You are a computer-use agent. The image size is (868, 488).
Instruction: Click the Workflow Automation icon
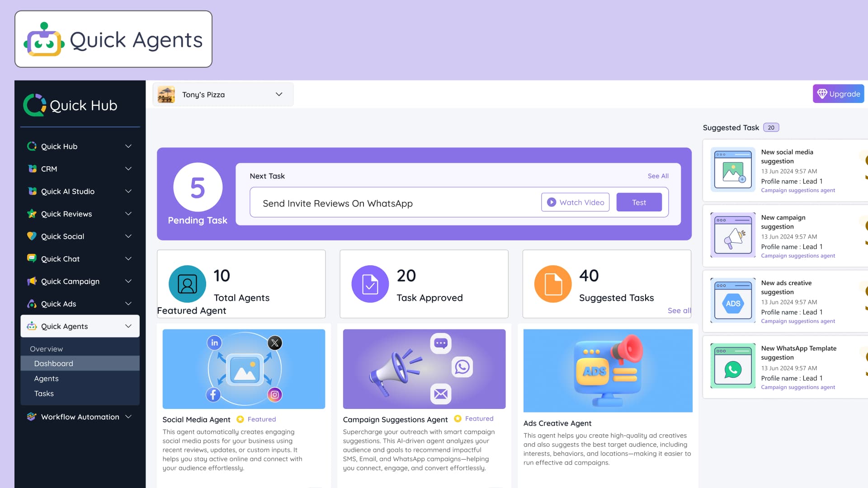(32, 417)
